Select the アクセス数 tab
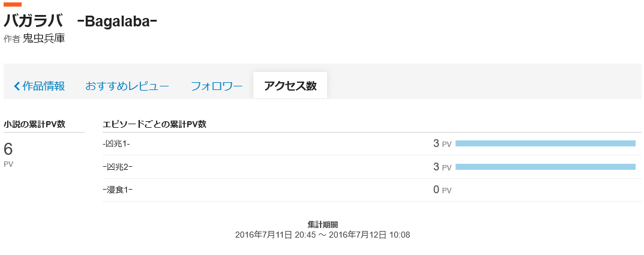 point(290,86)
